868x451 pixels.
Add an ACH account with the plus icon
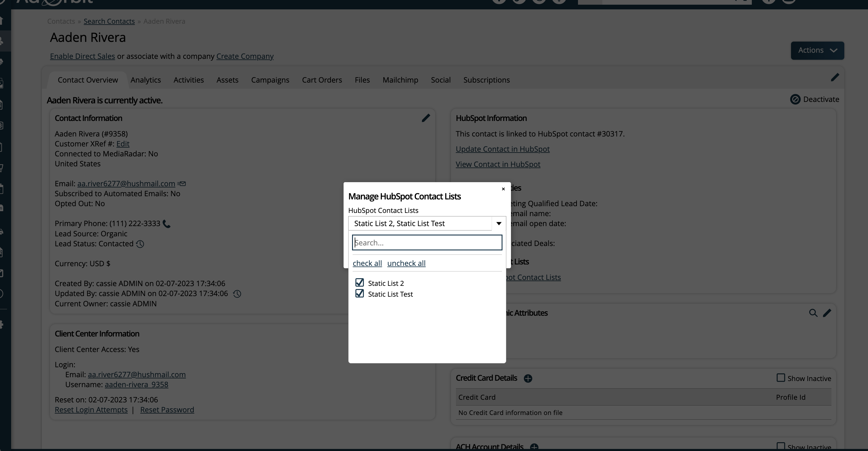[534, 447]
